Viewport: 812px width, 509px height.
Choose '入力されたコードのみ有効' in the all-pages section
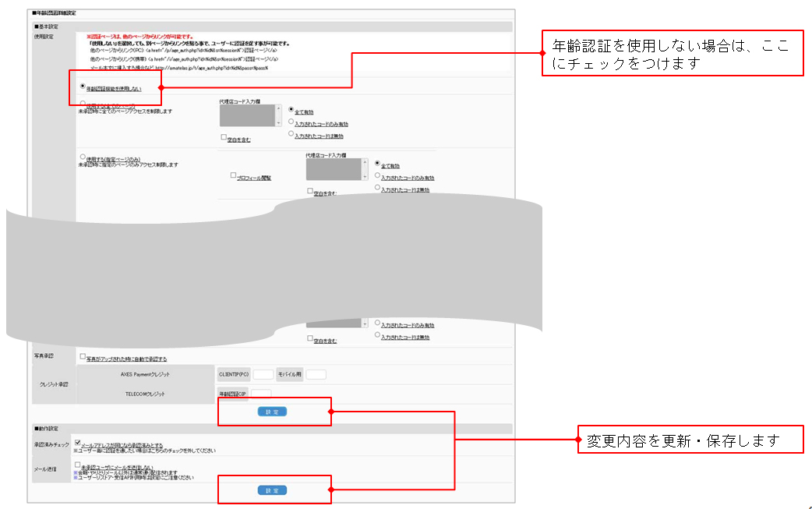point(291,122)
